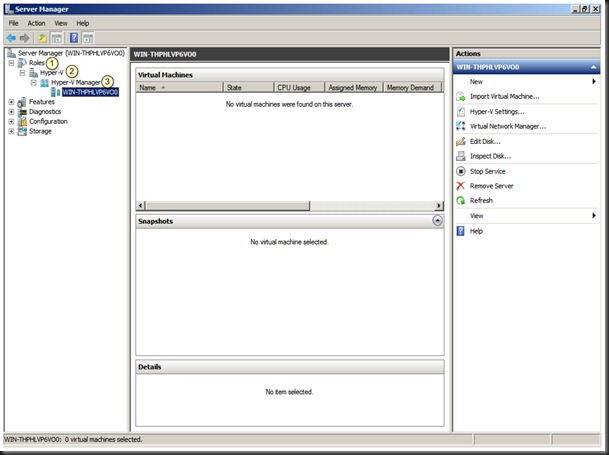Choose the Remove Server action
The width and height of the screenshot is (609, 455).
click(492, 186)
